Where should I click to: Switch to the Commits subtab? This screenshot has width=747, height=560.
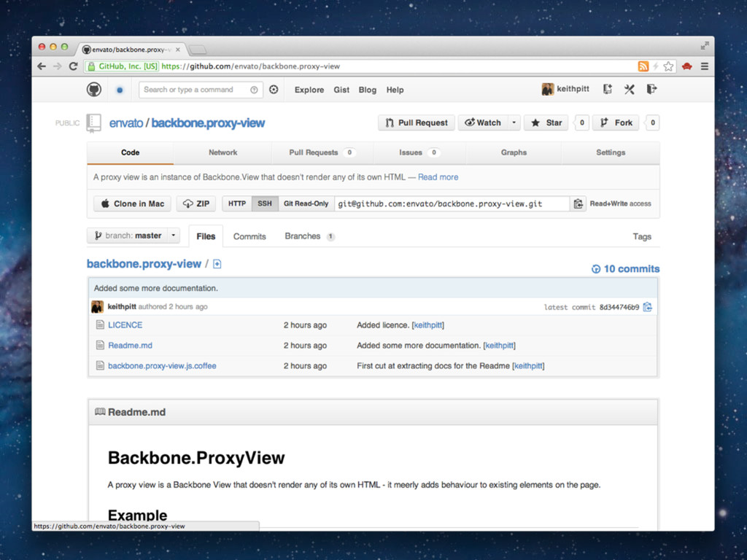point(249,236)
